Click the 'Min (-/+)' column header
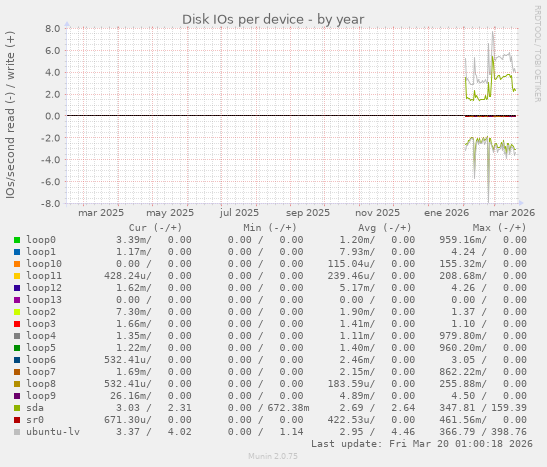The width and height of the screenshot is (547, 467). click(x=270, y=228)
